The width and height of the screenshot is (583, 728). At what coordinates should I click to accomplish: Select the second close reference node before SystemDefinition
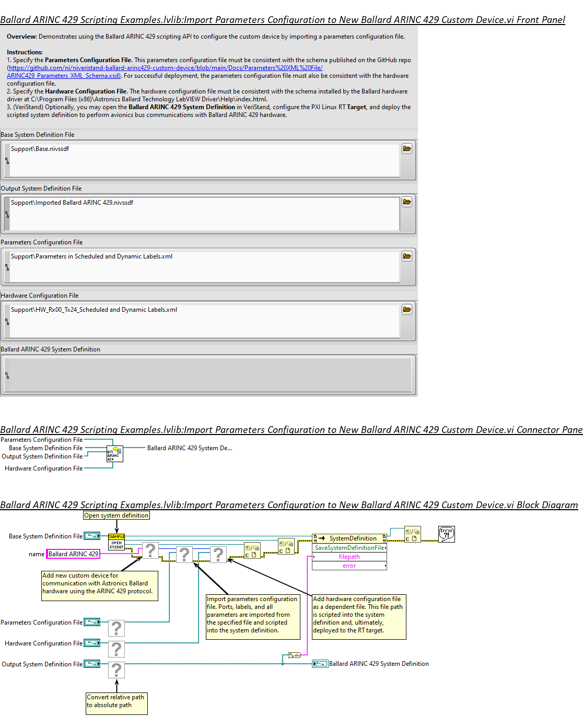pyautogui.click(x=286, y=546)
